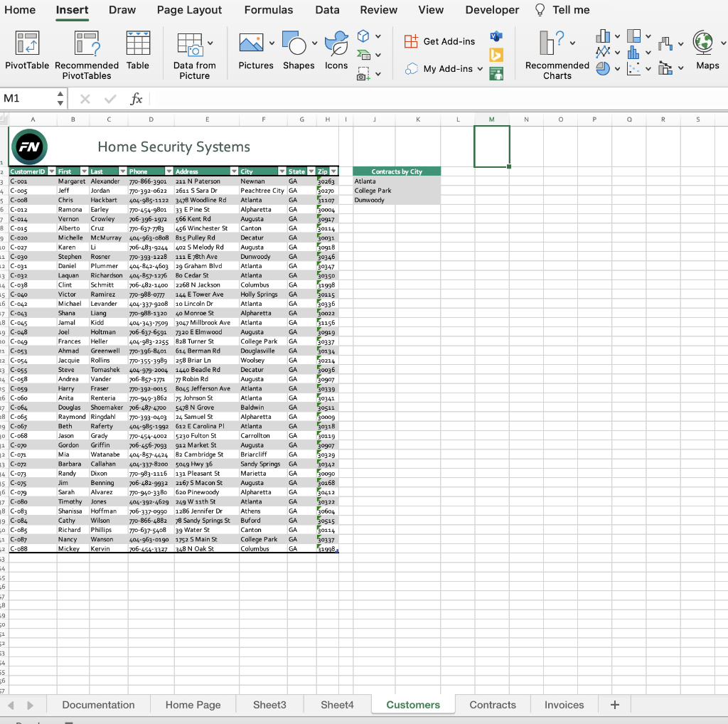
Task: Click the Line chart icon
Action: tap(603, 52)
